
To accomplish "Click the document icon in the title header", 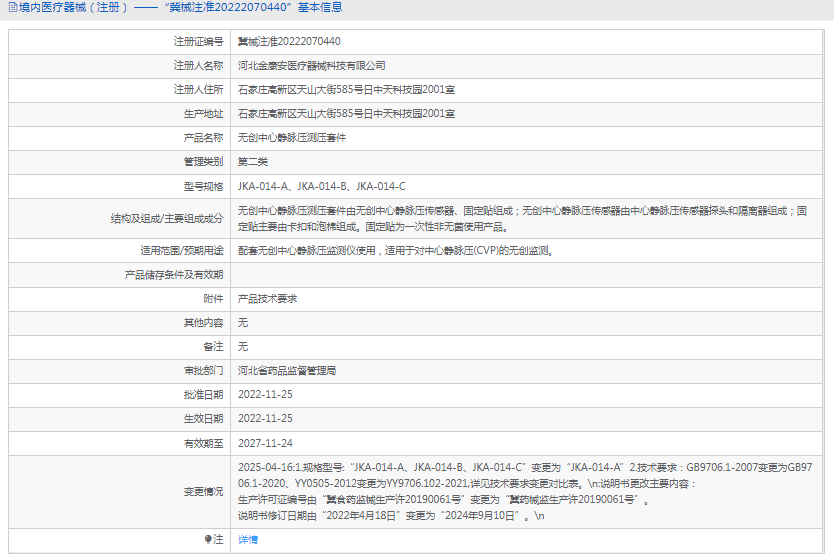I will [x=13, y=7].
